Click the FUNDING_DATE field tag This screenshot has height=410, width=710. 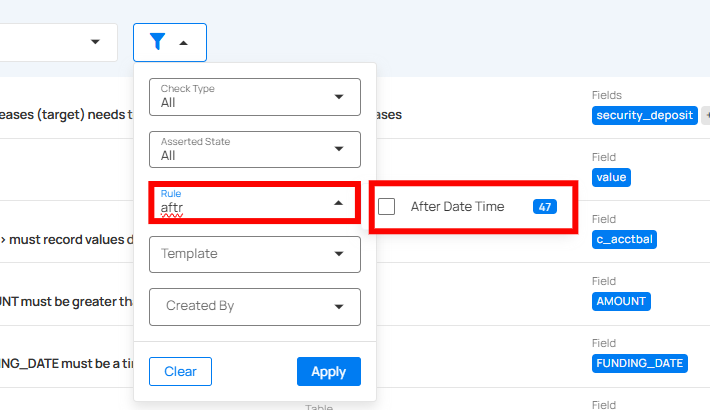(640, 363)
